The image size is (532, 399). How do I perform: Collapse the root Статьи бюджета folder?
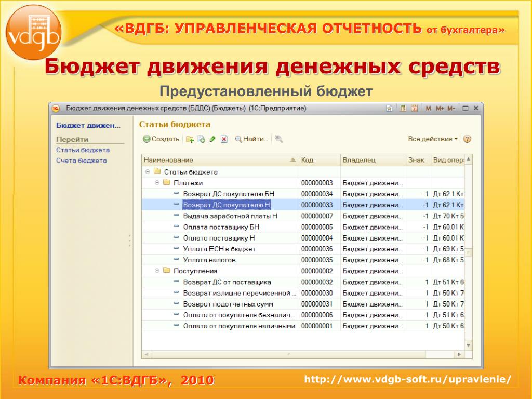[147, 172]
